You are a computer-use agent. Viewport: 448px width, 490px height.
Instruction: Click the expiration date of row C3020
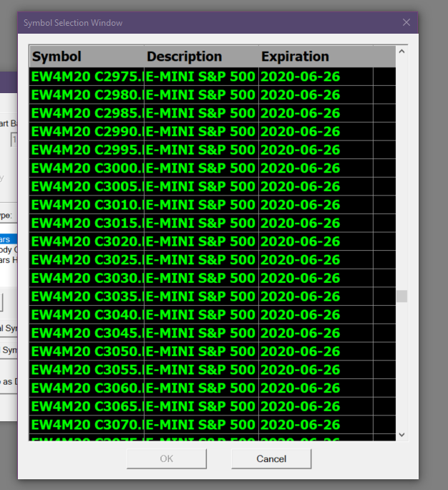[x=316, y=241]
